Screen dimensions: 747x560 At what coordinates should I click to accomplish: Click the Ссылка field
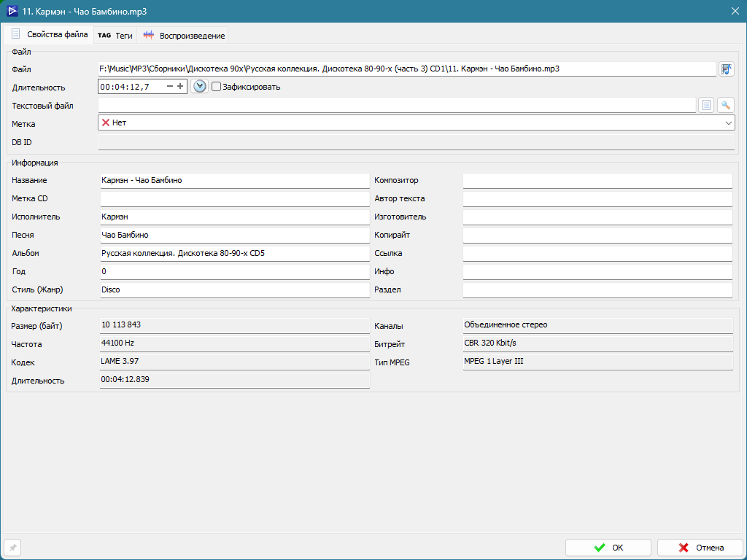pyautogui.click(x=597, y=253)
